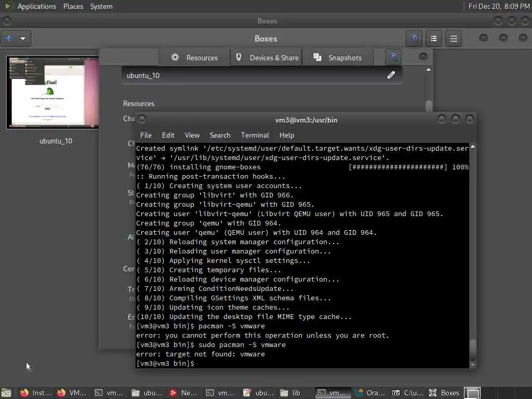The height and width of the screenshot is (399, 532).
Task: Click the Snapshots tab icon
Action: click(317, 57)
